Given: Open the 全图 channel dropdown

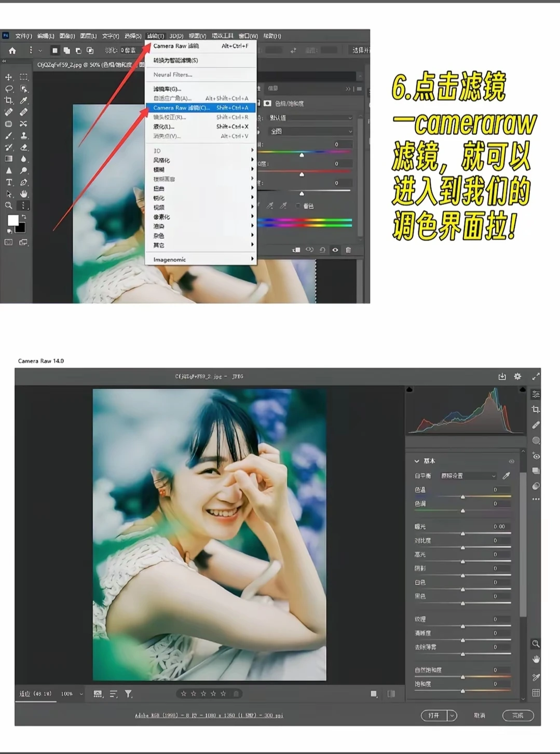Looking at the screenshot, I should click(x=310, y=131).
